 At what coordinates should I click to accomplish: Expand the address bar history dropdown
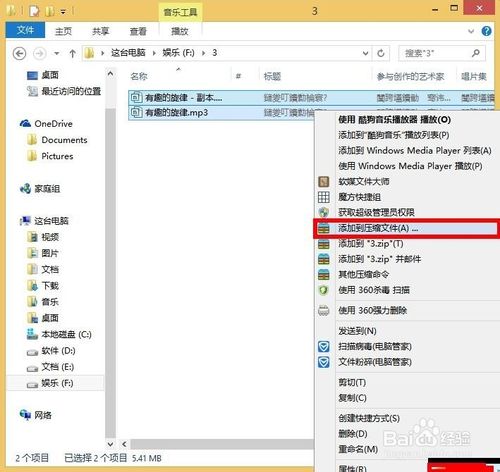[365, 53]
